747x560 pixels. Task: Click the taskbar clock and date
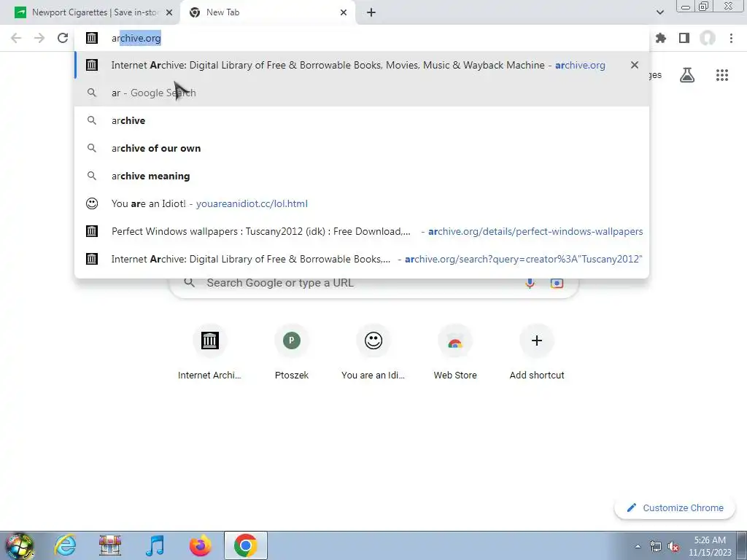point(710,546)
